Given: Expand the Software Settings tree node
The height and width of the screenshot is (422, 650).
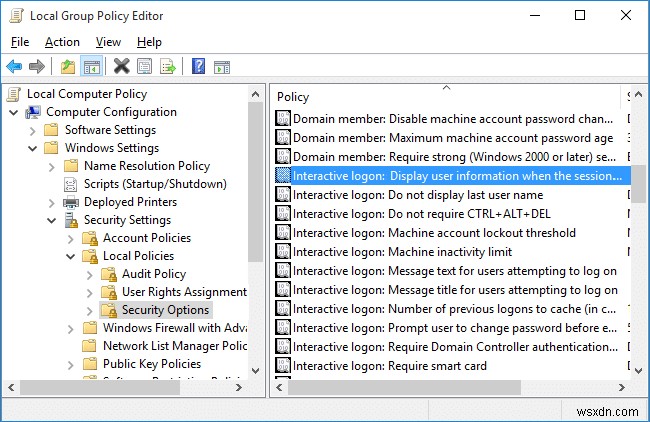Looking at the screenshot, I should click(x=33, y=130).
